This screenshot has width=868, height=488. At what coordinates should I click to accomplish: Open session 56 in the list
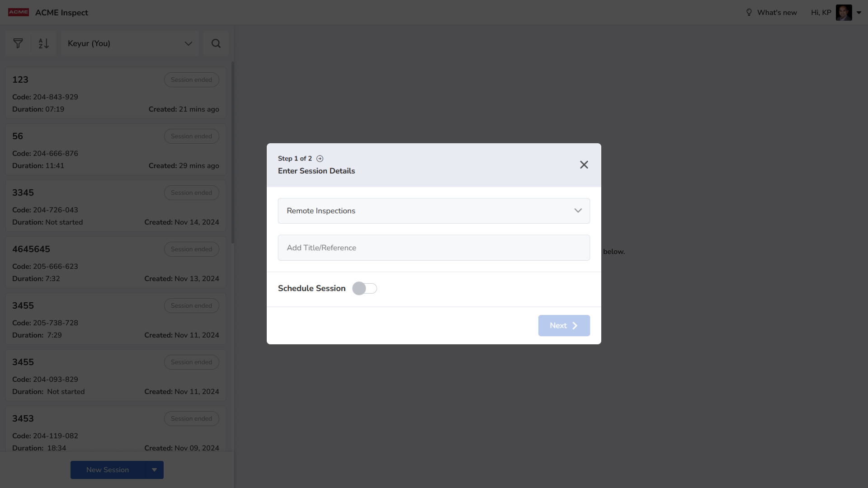click(115, 150)
